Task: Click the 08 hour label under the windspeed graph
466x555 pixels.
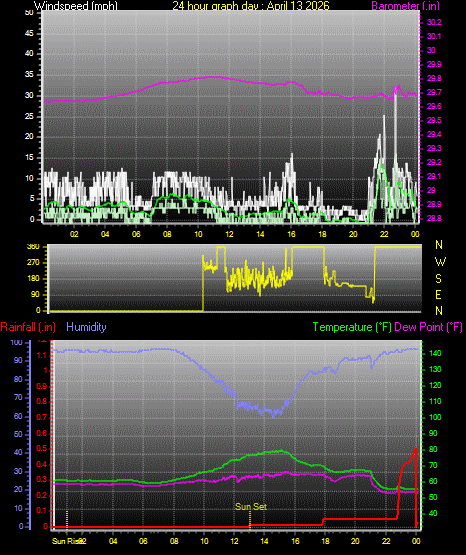Action: point(167,234)
